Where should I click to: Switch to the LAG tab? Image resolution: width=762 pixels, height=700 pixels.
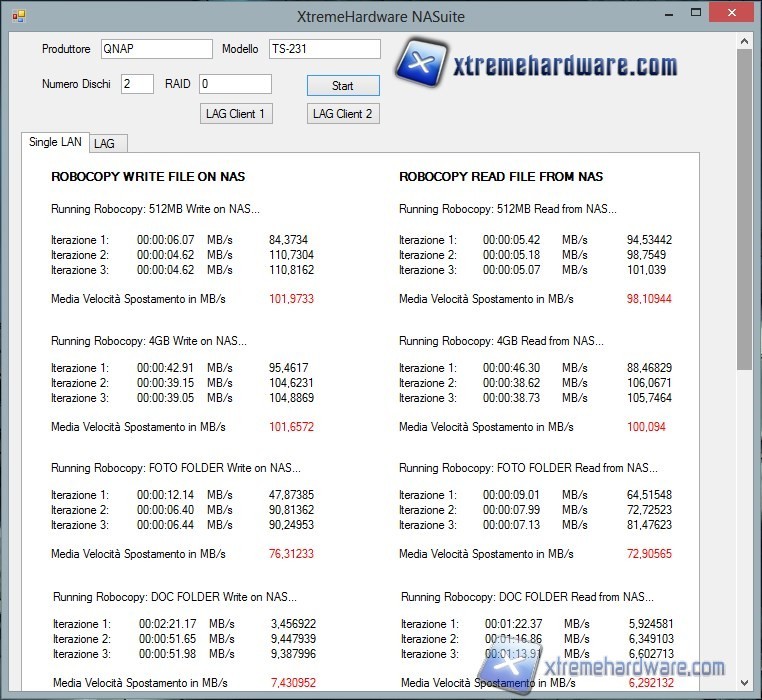[105, 144]
